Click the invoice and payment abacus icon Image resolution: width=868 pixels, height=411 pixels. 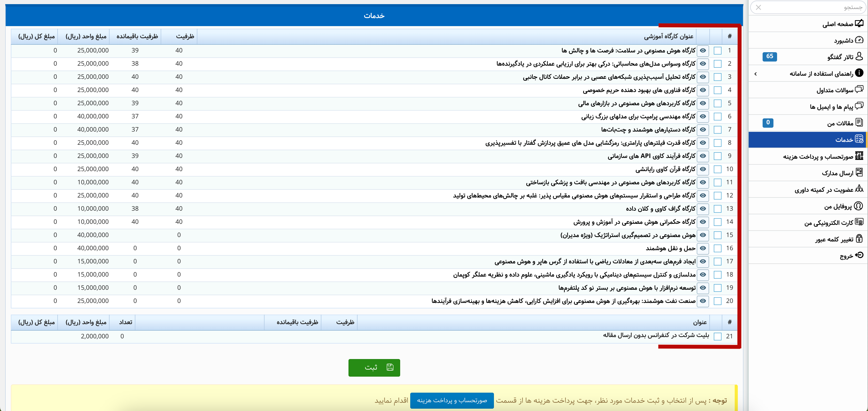tap(859, 156)
